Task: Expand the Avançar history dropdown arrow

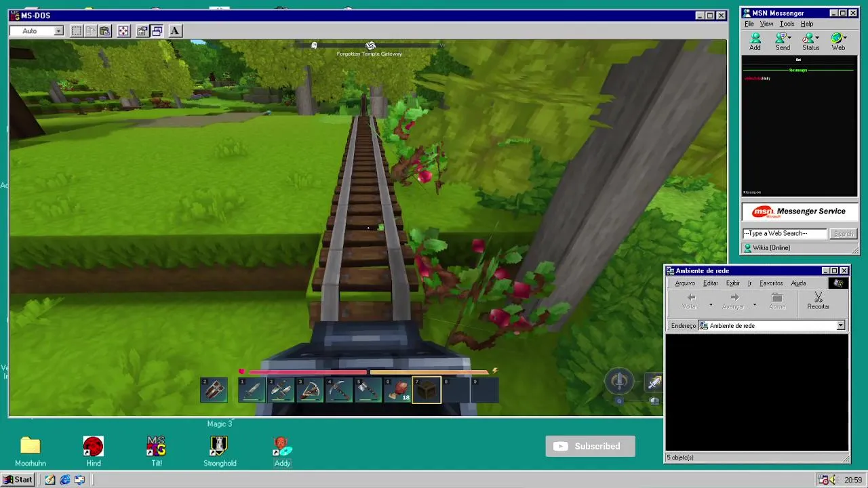Action: click(x=754, y=304)
